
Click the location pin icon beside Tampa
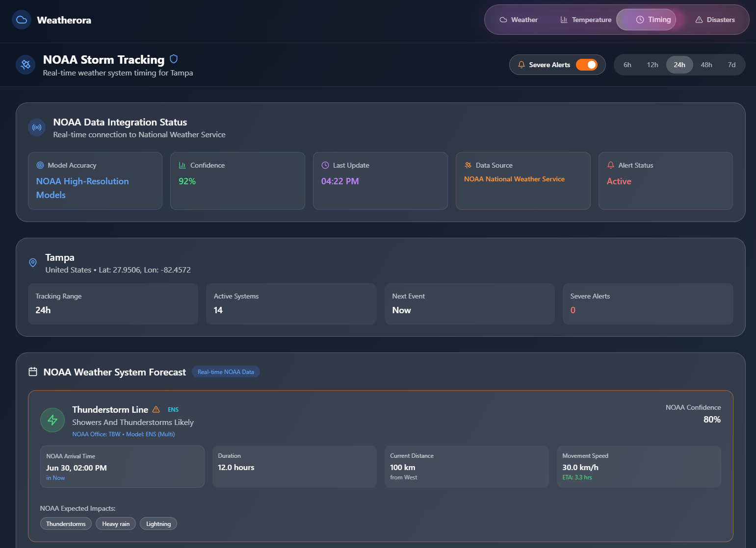(33, 263)
